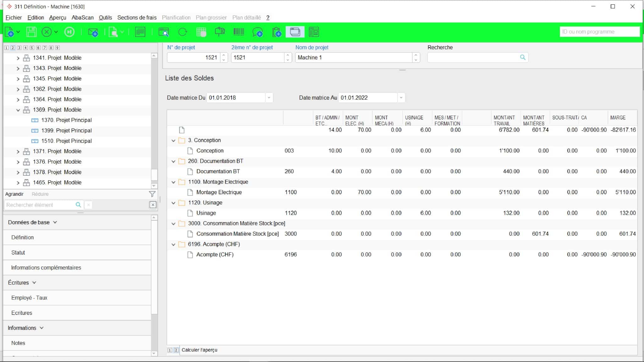The width and height of the screenshot is (644, 362).
Task: Click the up stepper on N° de projet
Action: tap(224, 56)
